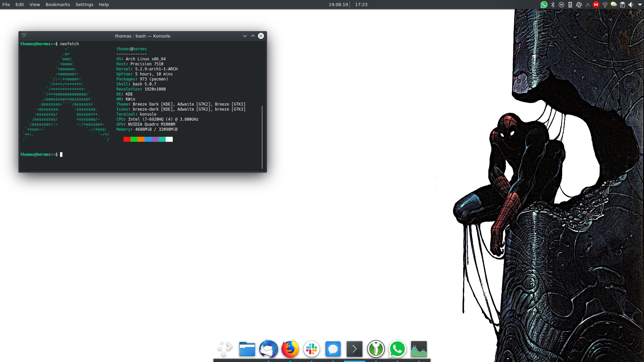Click the 19.08.19 date in panel
The image size is (644, 362).
(x=338, y=5)
